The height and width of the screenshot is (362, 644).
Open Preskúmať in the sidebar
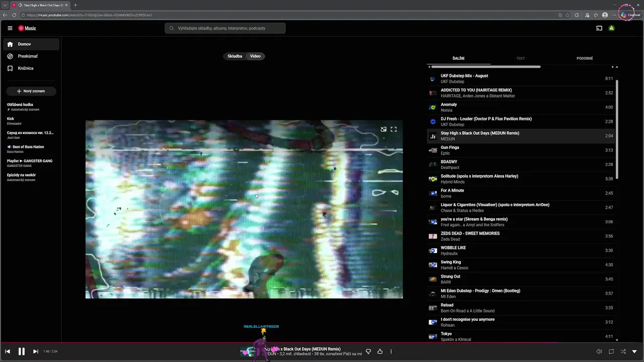(x=31, y=56)
